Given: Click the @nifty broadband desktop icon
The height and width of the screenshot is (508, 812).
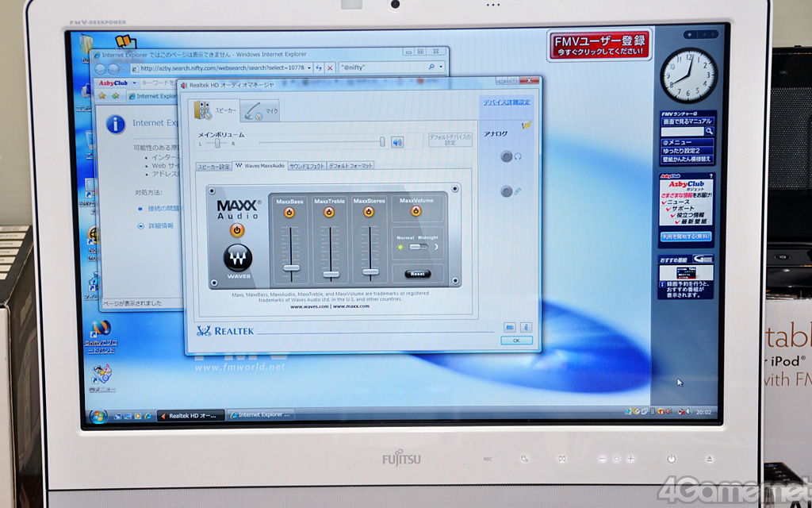Looking at the screenshot, I should [x=101, y=337].
